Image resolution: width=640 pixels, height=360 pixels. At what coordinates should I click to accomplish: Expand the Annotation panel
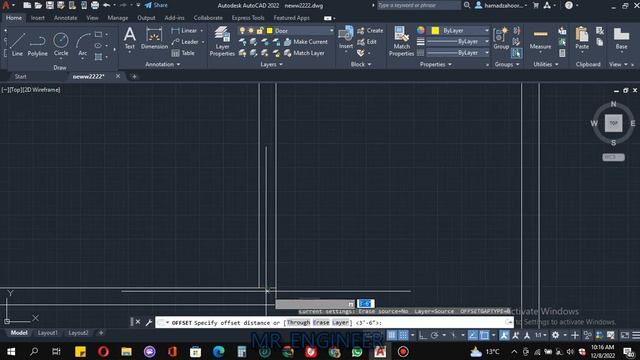[x=162, y=64]
